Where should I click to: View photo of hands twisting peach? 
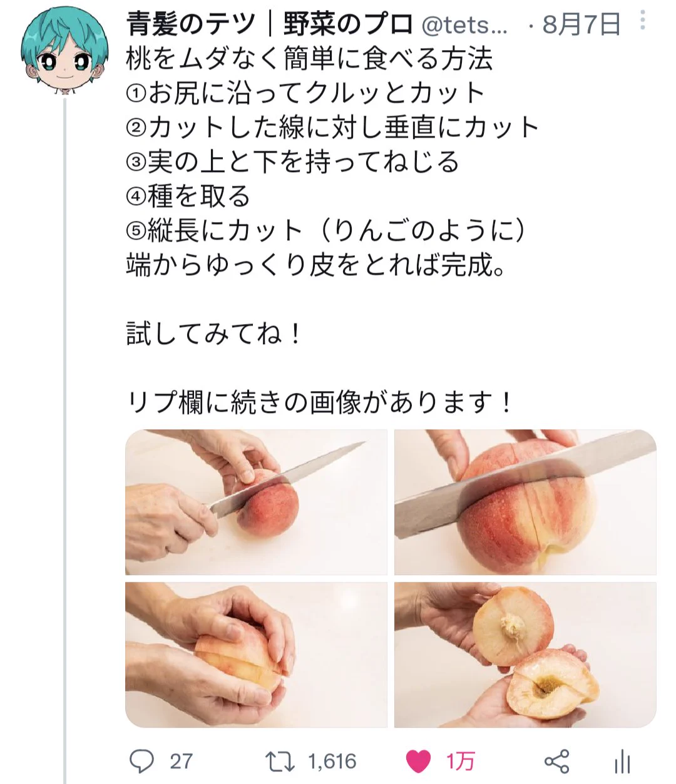(x=256, y=654)
